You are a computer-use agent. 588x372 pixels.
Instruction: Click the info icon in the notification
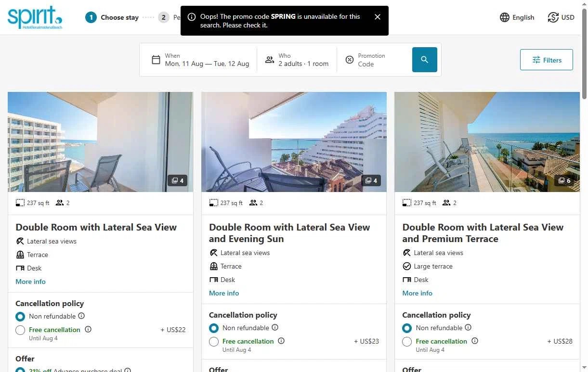191,17
